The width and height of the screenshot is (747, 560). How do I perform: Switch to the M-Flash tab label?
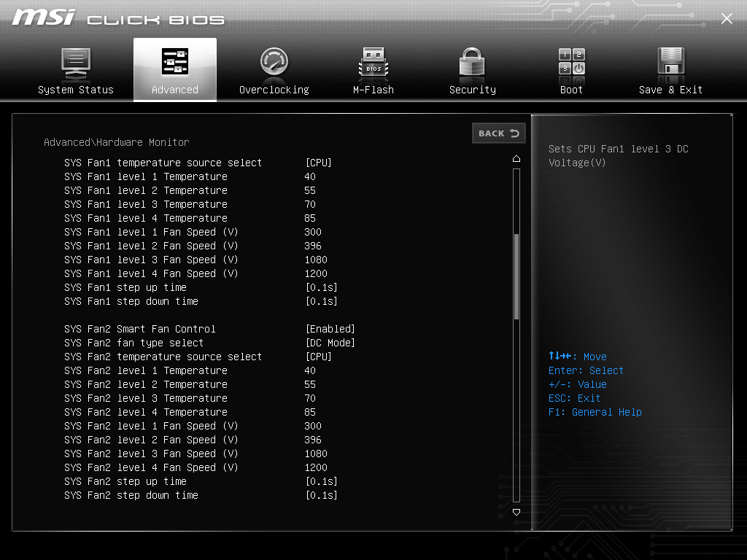[373, 90]
